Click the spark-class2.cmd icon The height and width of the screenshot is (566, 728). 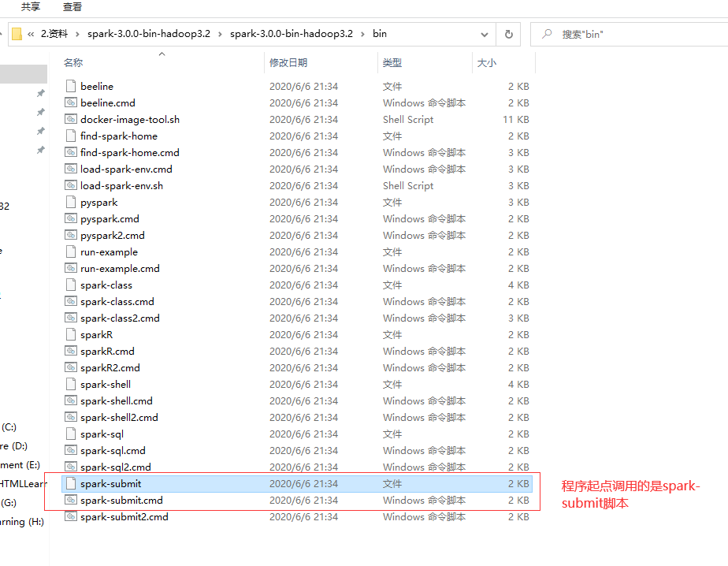71,318
